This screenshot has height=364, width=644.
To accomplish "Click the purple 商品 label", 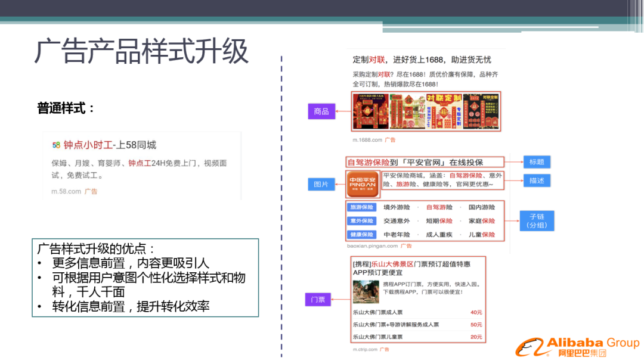I will tap(321, 111).
